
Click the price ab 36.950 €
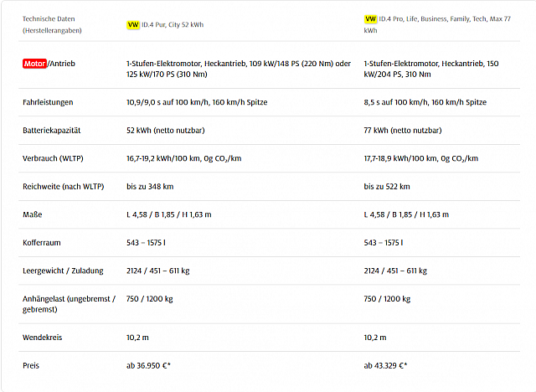click(148, 365)
